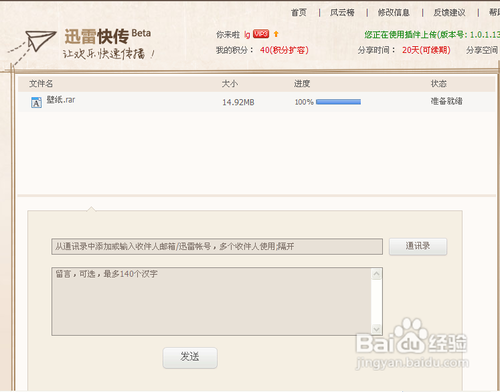Open the 首页 navigation link

click(x=299, y=13)
